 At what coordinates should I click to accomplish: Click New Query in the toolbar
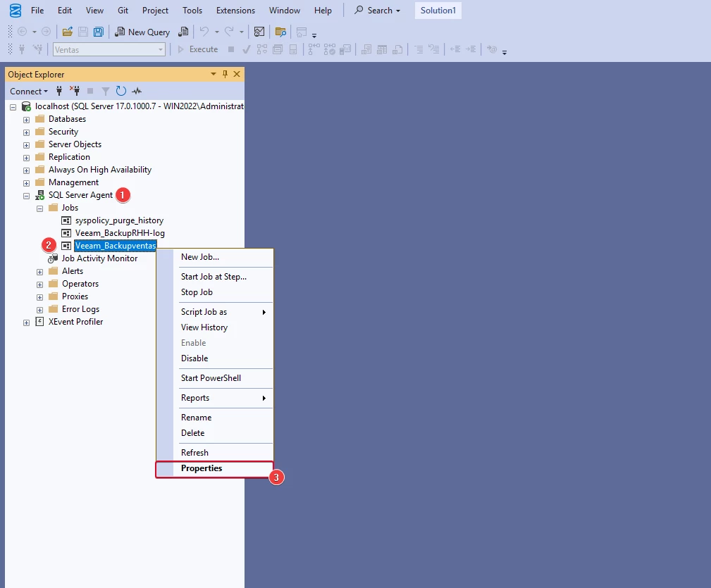(x=142, y=32)
